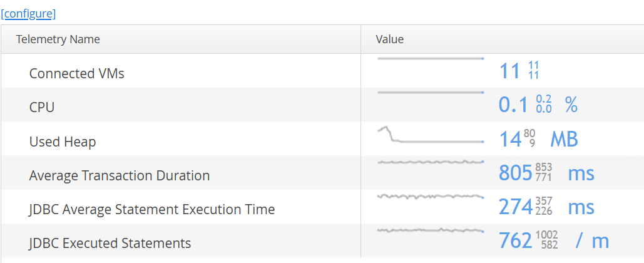This screenshot has width=644, height=263.
Task: Open JDBC Average Statement Execution Time sparkline
Action: click(431, 197)
